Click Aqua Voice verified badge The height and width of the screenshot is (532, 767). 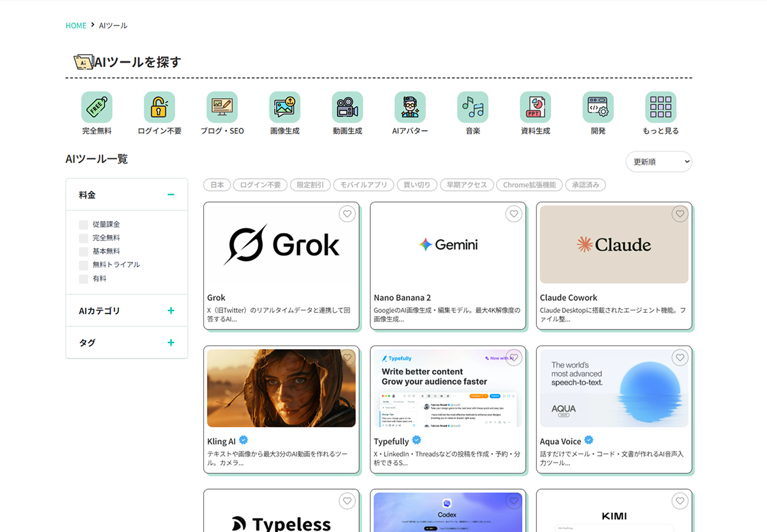point(589,440)
